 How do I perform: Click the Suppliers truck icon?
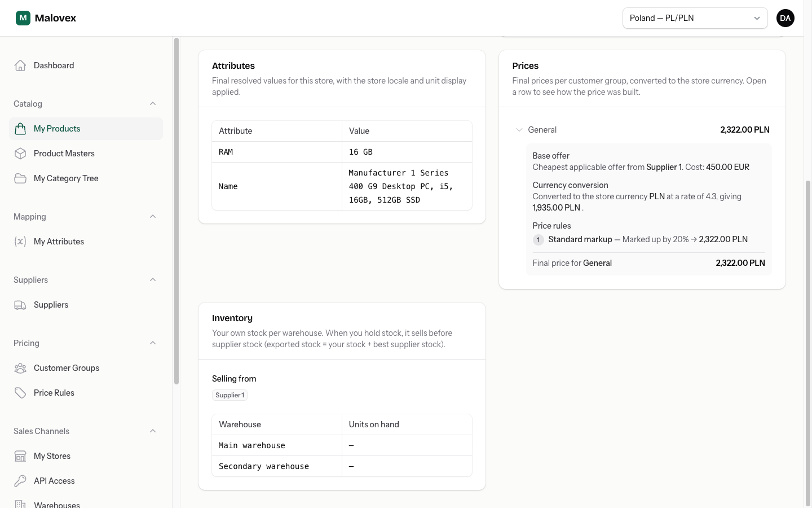click(x=20, y=305)
